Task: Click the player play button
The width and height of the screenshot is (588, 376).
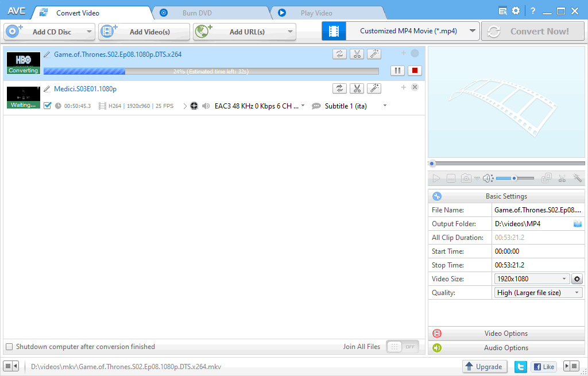Action: 436,179
